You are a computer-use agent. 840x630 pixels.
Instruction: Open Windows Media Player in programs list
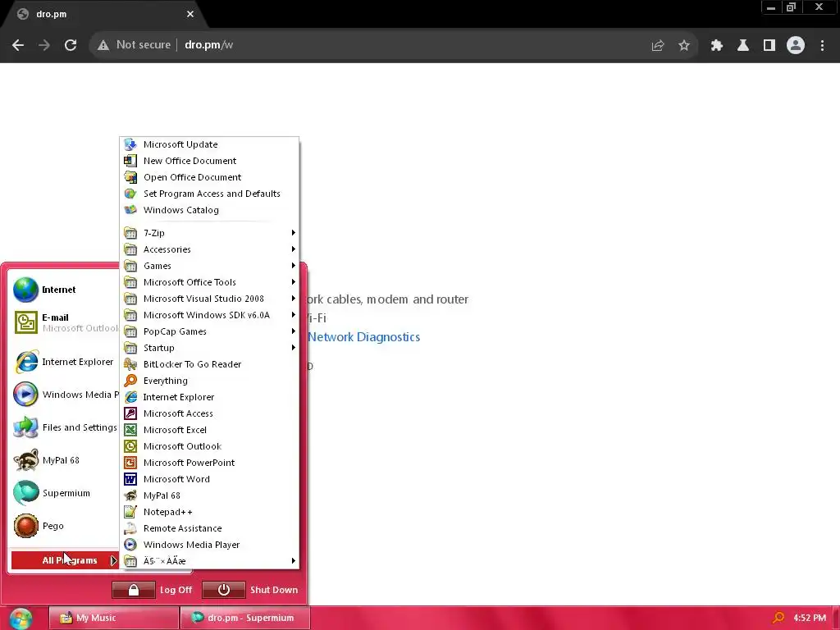(209, 545)
